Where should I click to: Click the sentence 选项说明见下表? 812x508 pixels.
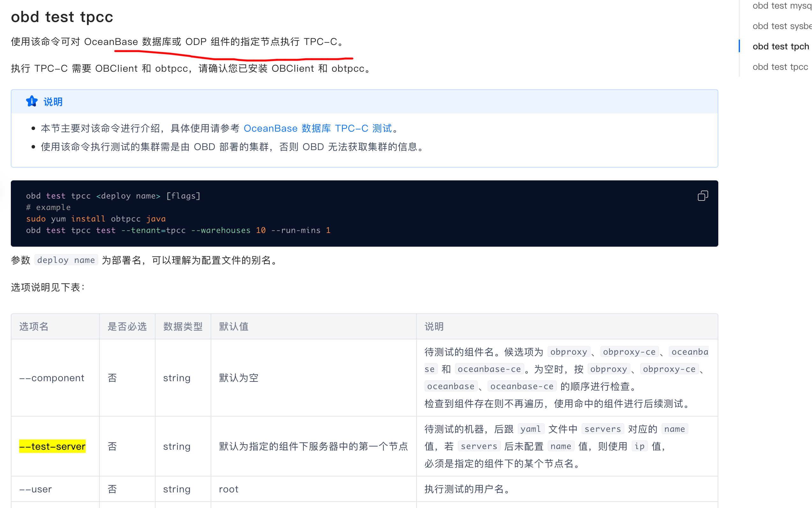48,287
